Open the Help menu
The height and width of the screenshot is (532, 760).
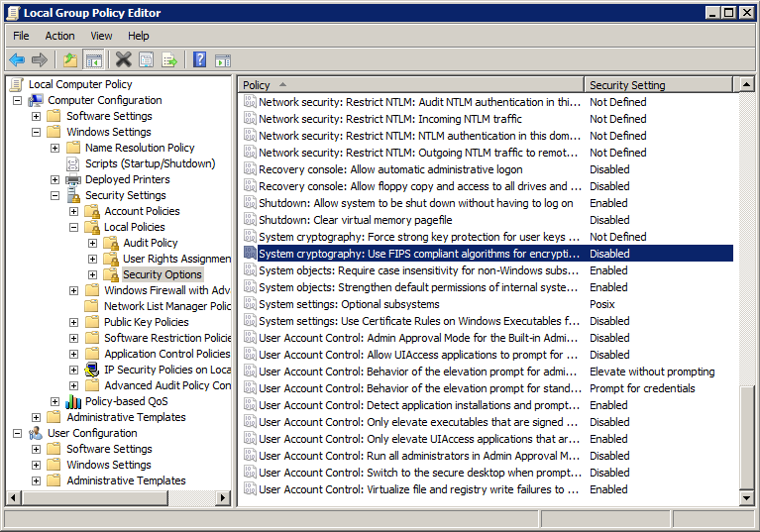click(138, 36)
